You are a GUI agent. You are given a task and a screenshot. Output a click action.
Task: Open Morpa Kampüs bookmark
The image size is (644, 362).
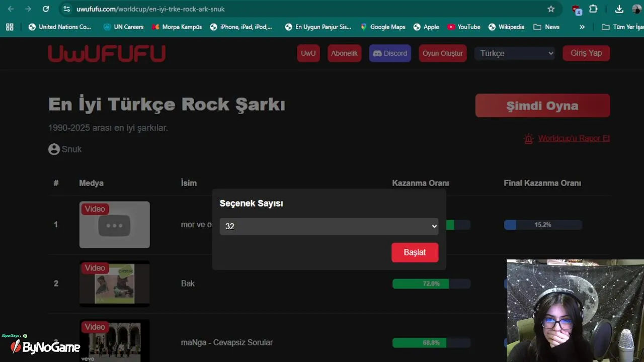point(177,27)
